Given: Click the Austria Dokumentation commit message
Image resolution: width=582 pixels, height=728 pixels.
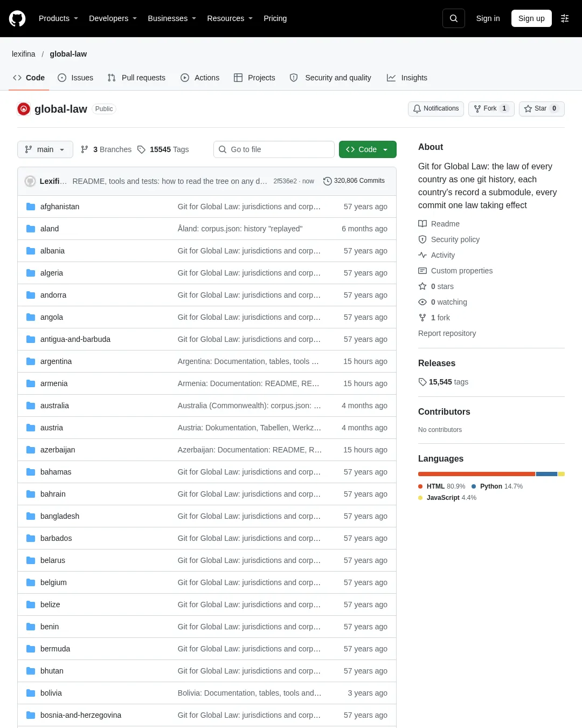Looking at the screenshot, I should click(250, 428).
